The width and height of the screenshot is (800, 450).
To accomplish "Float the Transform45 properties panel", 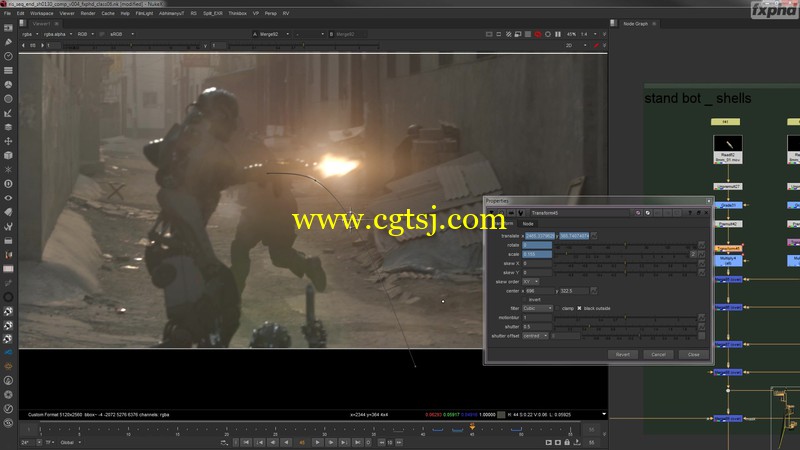I will (x=698, y=213).
